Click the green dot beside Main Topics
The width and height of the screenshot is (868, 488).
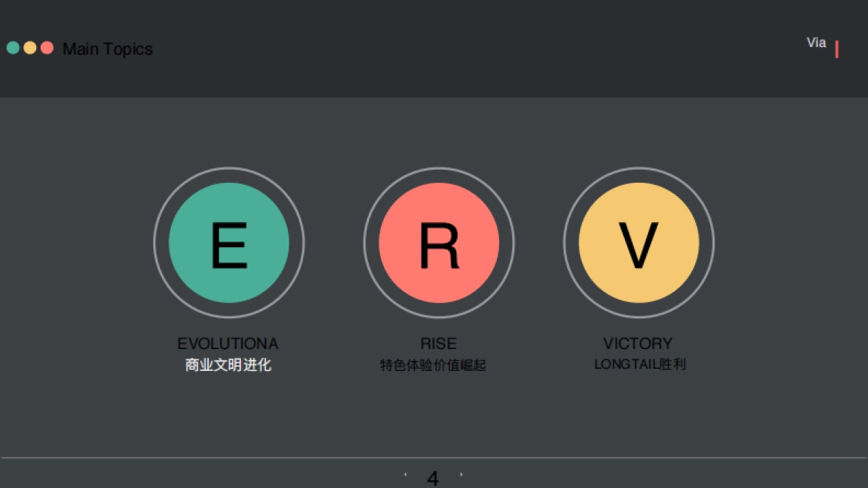click(13, 48)
